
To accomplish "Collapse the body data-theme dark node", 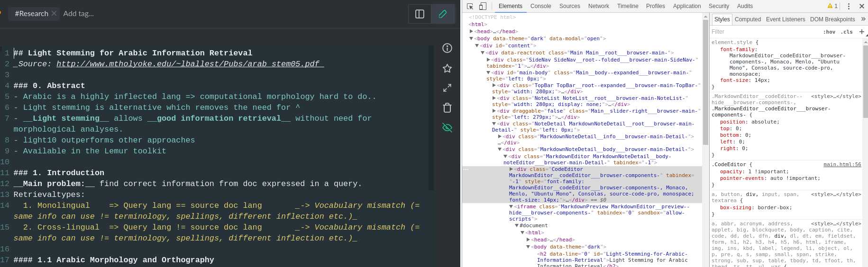I will click(471, 38).
